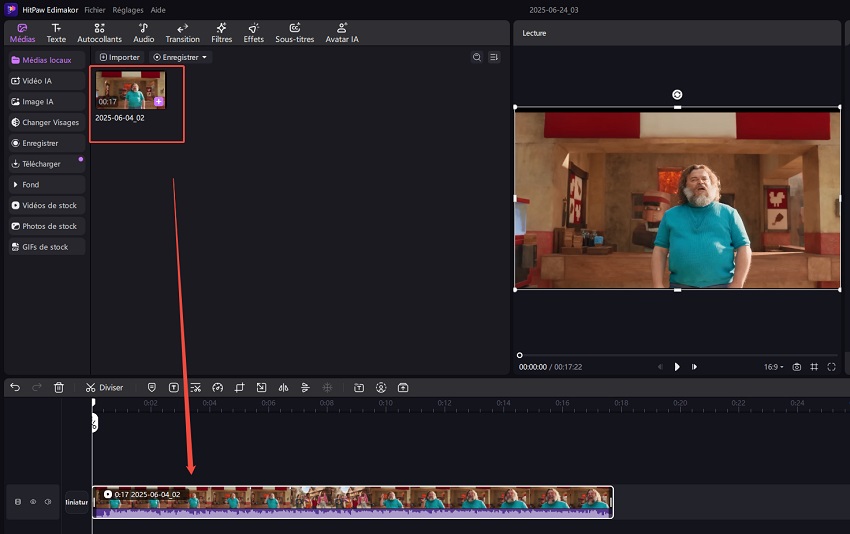Screen dimensions: 850x534
Task: Open the Médias tab
Action: [22, 33]
